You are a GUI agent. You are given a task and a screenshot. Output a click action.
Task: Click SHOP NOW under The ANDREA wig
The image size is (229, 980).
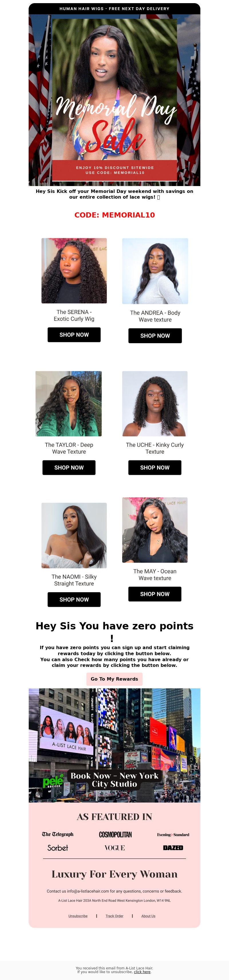(x=155, y=335)
